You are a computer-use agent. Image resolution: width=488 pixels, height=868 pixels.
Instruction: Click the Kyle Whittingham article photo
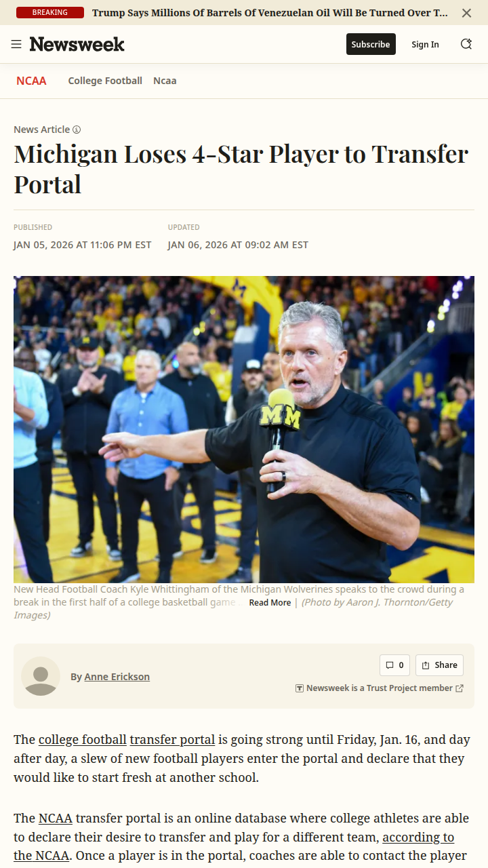tap(244, 429)
